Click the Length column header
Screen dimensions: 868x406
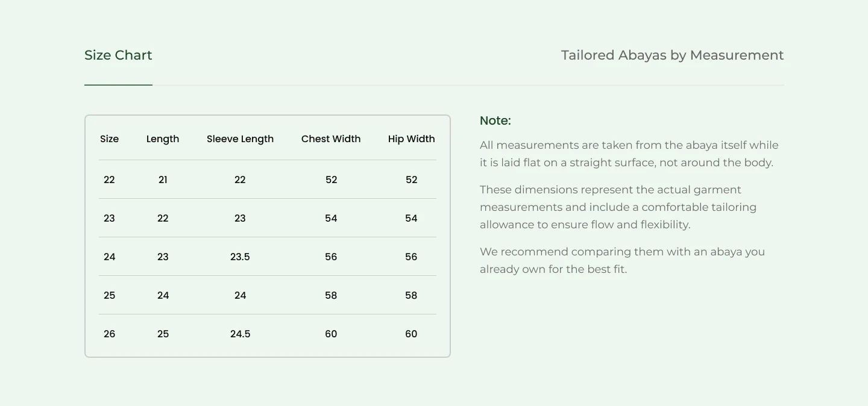click(163, 139)
